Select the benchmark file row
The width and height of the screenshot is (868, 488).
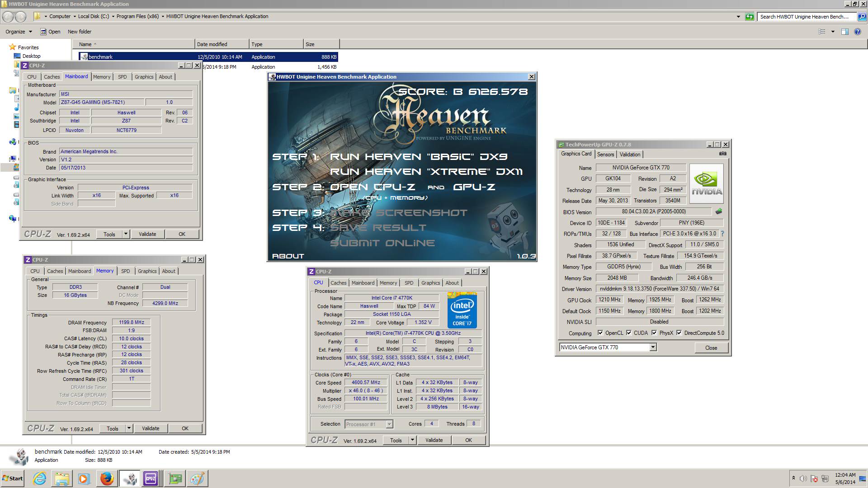[208, 57]
